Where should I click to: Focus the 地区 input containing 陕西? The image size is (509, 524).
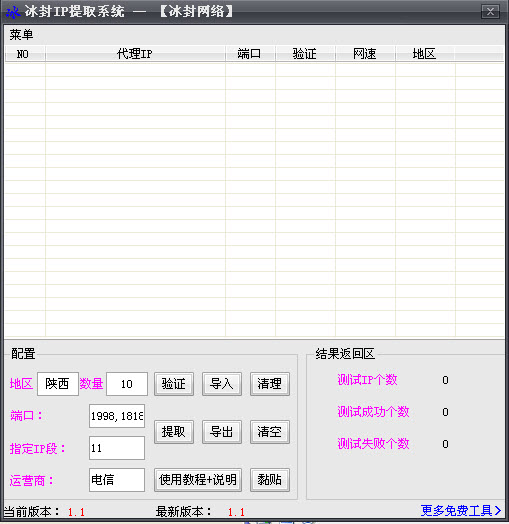coord(58,384)
